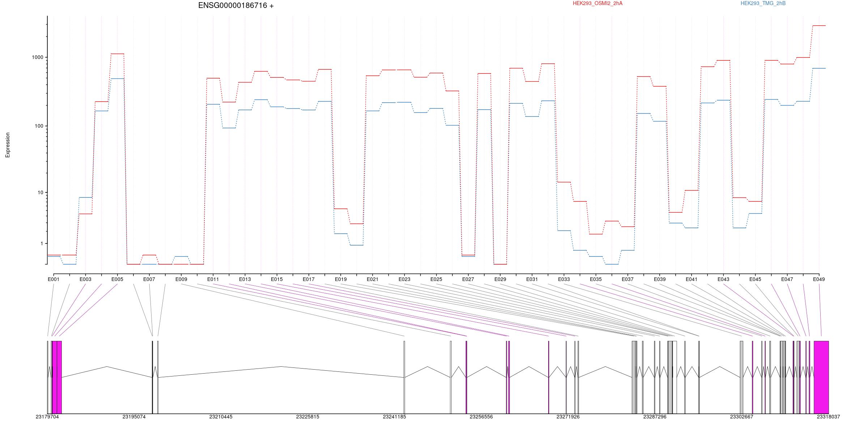868x434 pixels.
Task: Select exon label E019
Action: click(341, 279)
